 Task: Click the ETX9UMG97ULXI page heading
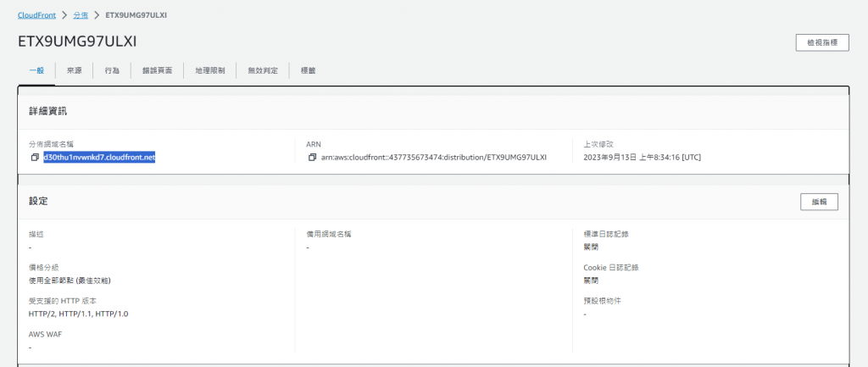[77, 42]
